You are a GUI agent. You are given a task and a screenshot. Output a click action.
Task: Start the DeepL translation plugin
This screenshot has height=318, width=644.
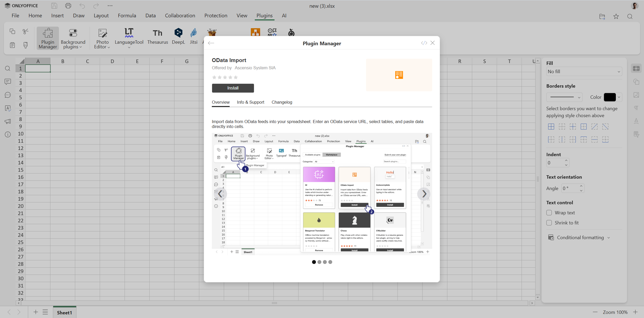[x=178, y=36]
